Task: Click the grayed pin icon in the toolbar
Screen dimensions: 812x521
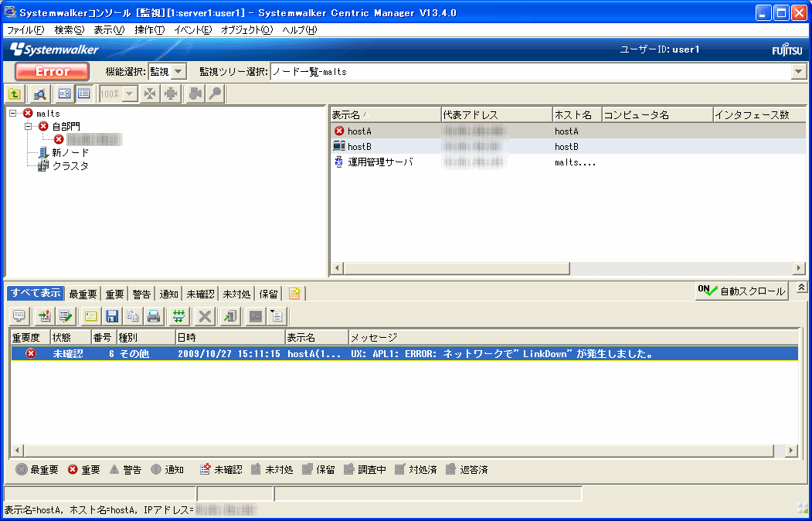Action: point(215,94)
